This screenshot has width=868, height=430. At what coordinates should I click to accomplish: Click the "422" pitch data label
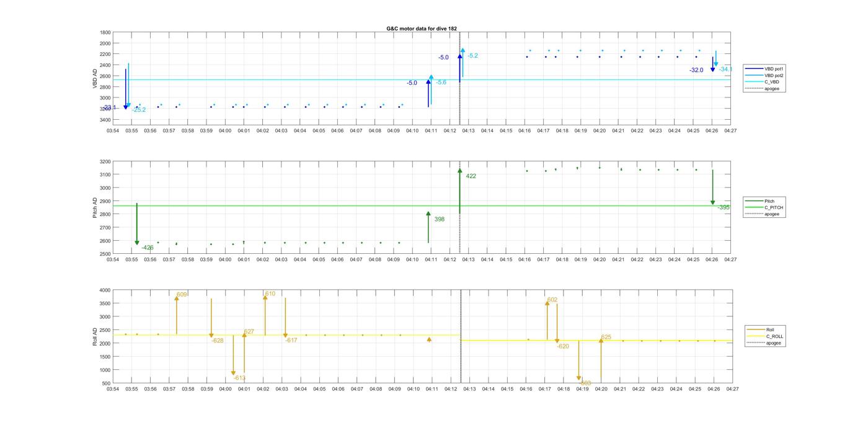click(471, 176)
